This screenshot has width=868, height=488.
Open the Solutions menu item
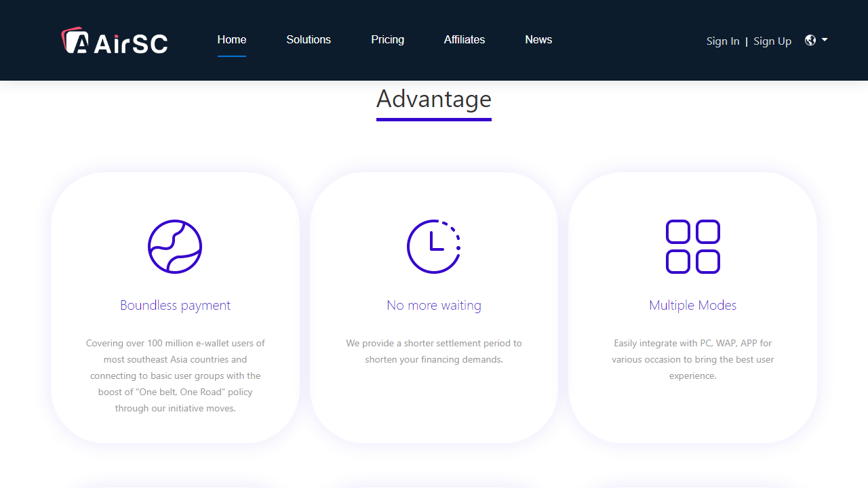[x=309, y=39]
